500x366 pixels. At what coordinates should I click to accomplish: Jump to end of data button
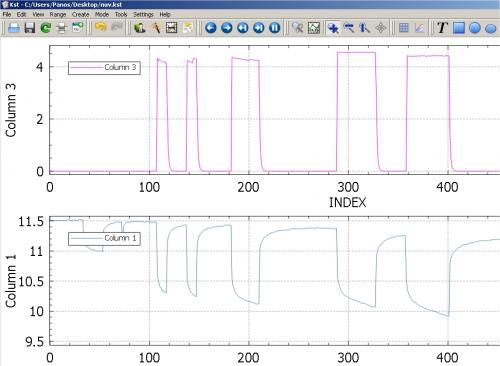(x=259, y=28)
